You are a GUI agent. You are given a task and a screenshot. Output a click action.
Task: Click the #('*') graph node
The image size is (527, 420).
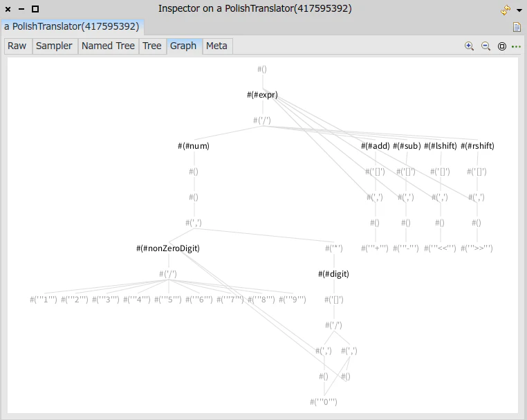point(334,248)
